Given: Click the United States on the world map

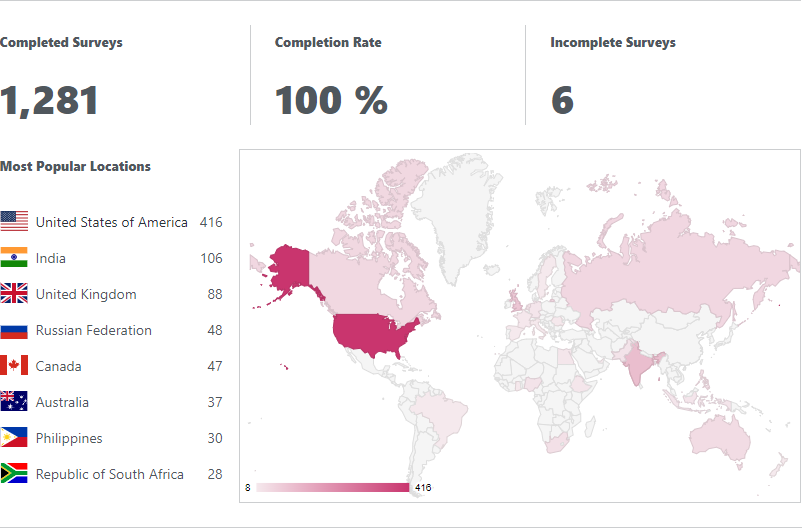Looking at the screenshot, I should [x=373, y=335].
